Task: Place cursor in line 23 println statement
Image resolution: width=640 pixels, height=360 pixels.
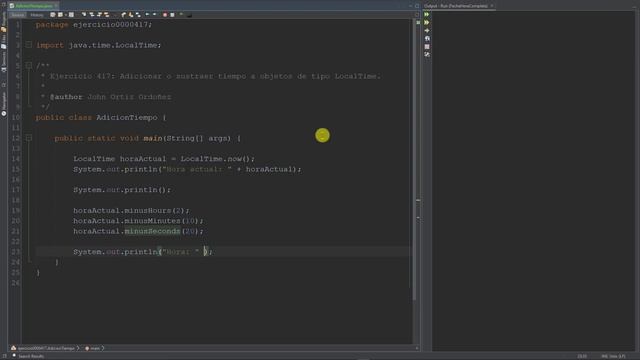Action: point(143,252)
